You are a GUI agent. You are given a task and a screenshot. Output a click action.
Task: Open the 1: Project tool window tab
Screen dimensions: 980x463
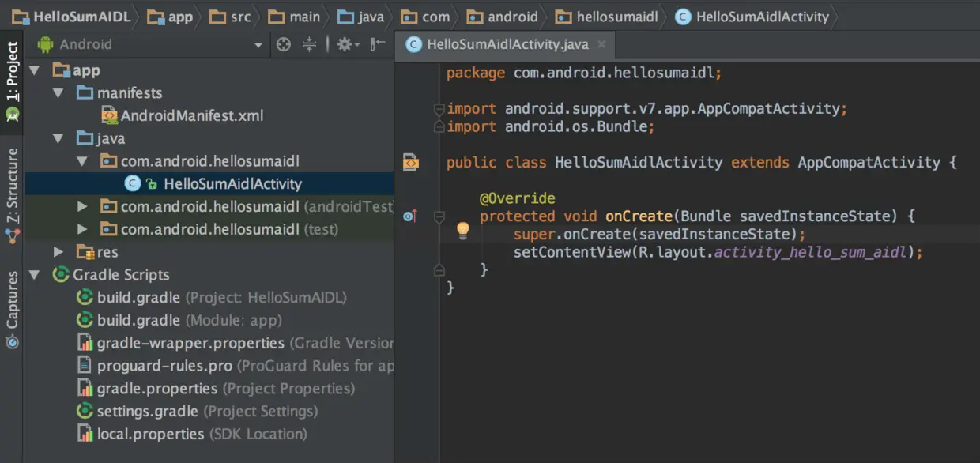(x=12, y=81)
